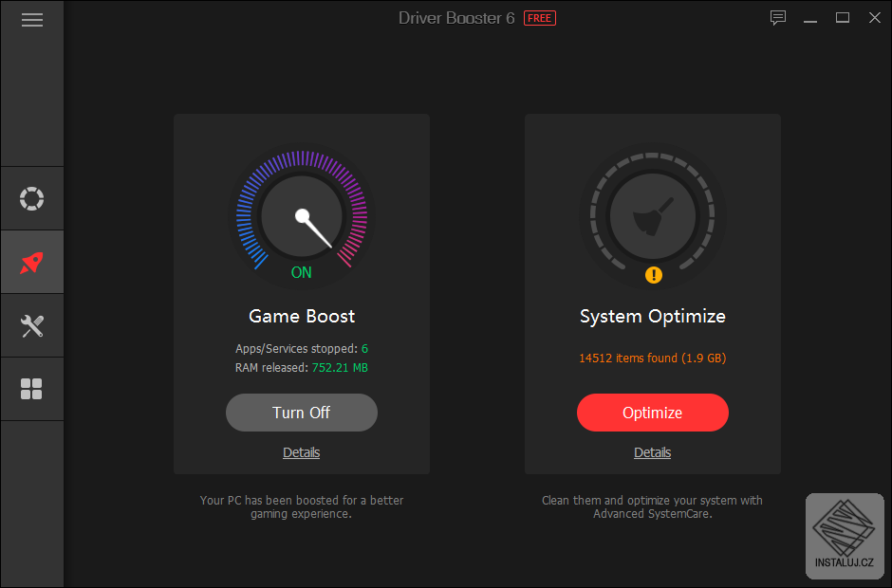Open Game Boost Details link
The height and width of the screenshot is (588, 892).
coord(302,452)
